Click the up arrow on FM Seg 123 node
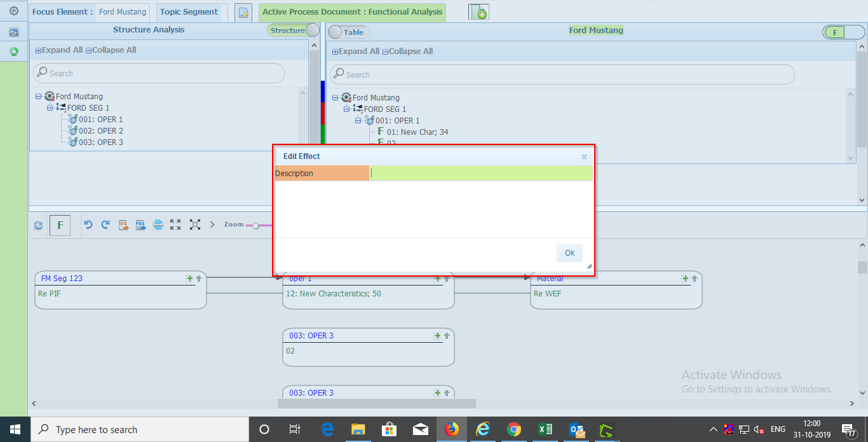Image resolution: width=868 pixels, height=442 pixels. [199, 279]
